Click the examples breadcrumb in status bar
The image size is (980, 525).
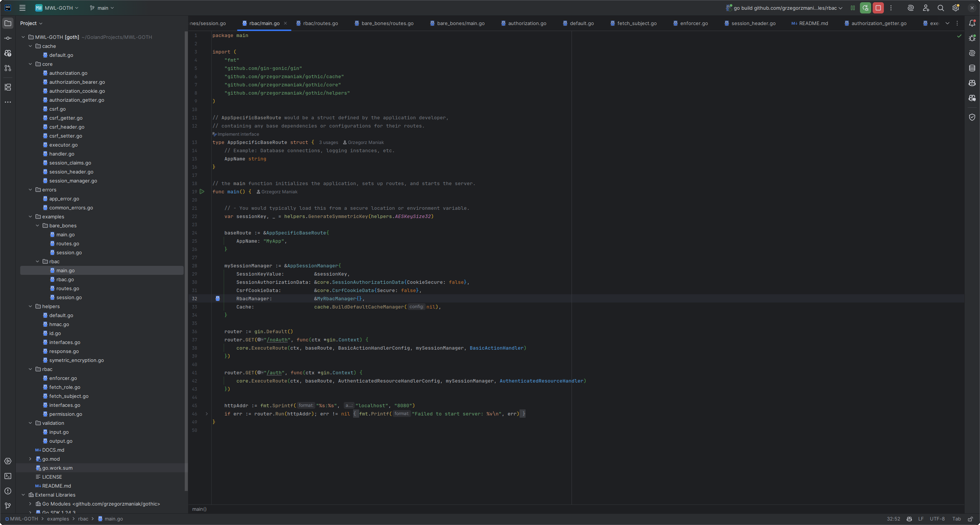pos(58,519)
